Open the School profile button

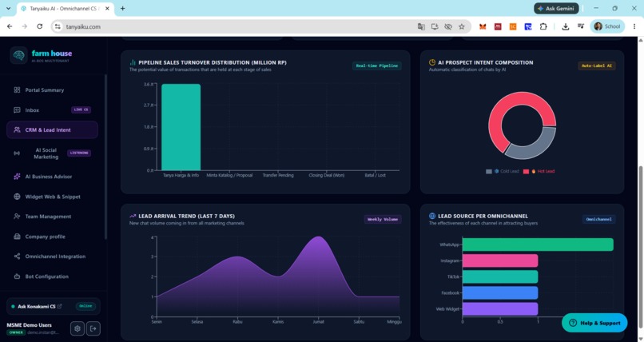[607, 26]
